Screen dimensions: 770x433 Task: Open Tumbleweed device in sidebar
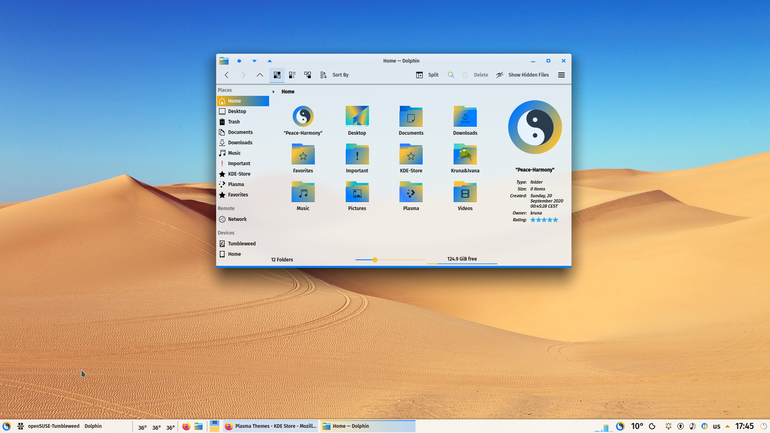coord(243,244)
